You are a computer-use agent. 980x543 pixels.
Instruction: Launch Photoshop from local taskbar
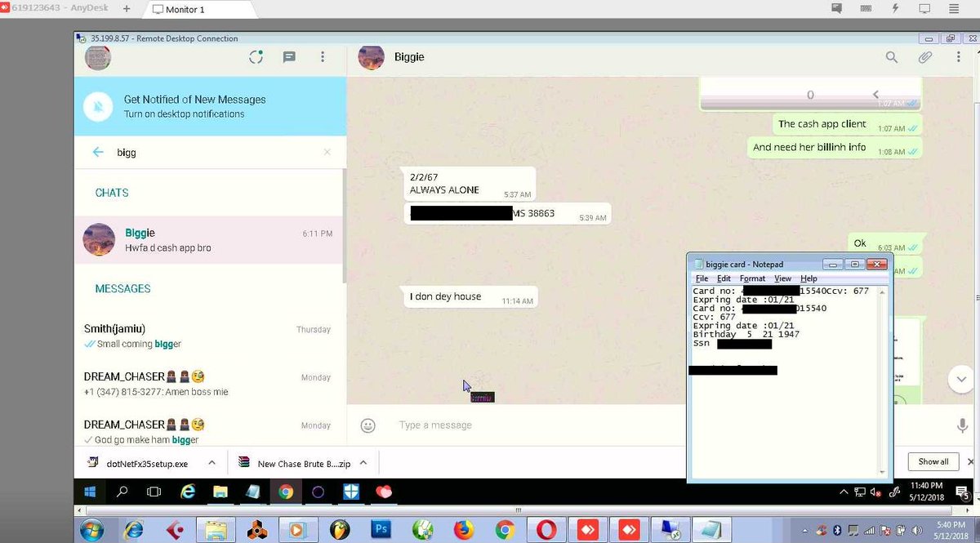coord(381,530)
